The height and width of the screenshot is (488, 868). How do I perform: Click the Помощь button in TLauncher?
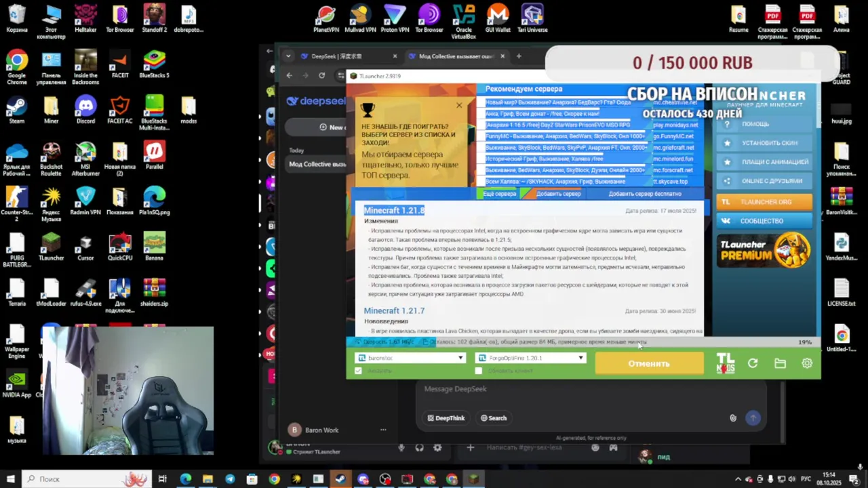pyautogui.click(x=764, y=124)
